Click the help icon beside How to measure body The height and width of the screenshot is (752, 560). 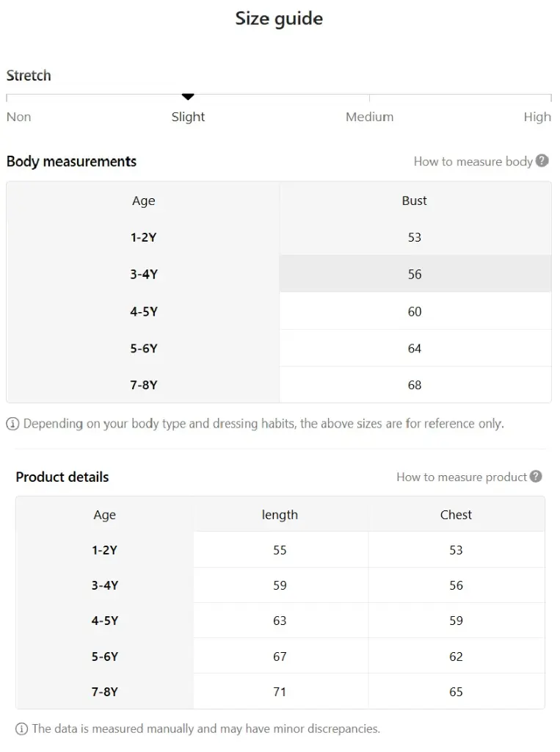pyautogui.click(x=542, y=161)
